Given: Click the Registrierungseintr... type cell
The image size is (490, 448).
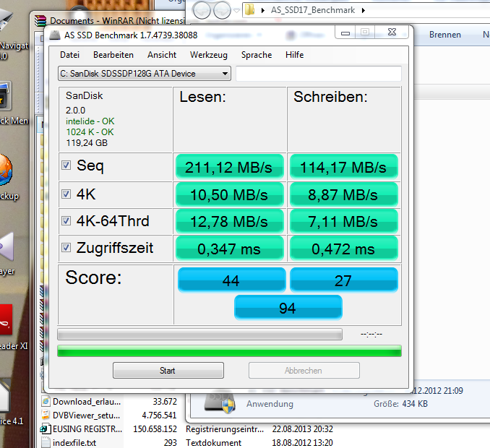Looking at the screenshot, I should pos(225,429).
